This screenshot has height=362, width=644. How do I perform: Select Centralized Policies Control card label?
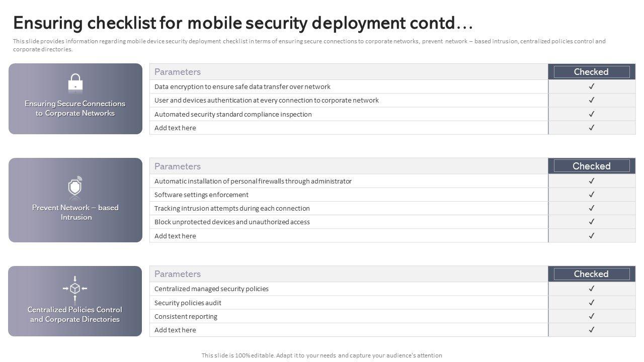click(75, 314)
